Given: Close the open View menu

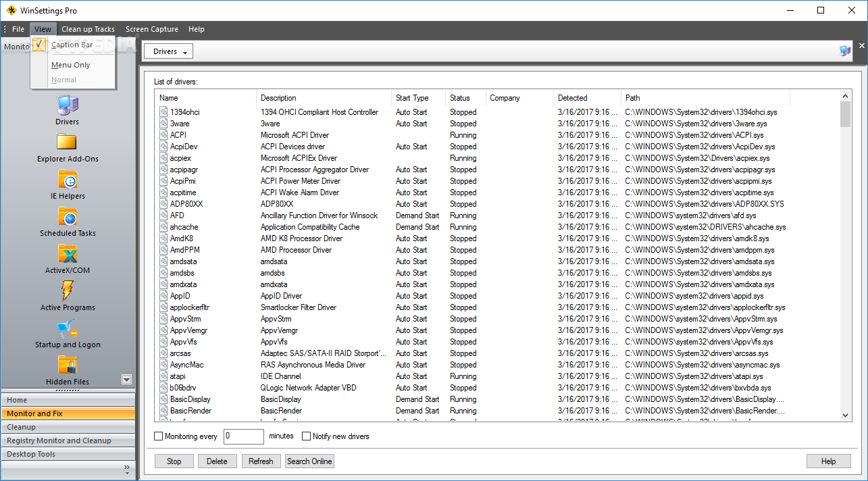Looking at the screenshot, I should click(43, 29).
